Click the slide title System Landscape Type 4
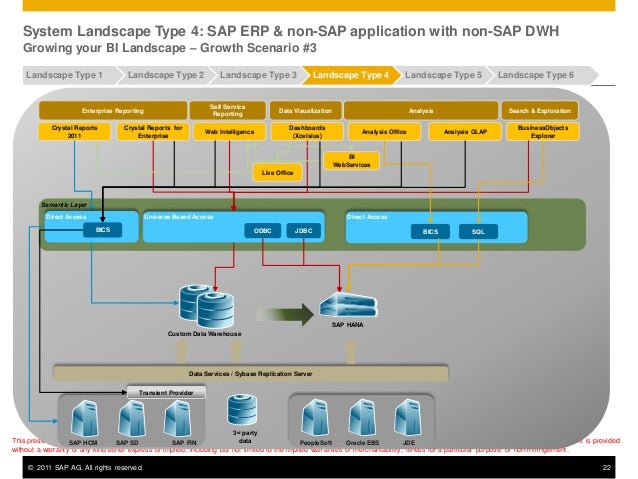This screenshot has width=638, height=479. (291, 31)
